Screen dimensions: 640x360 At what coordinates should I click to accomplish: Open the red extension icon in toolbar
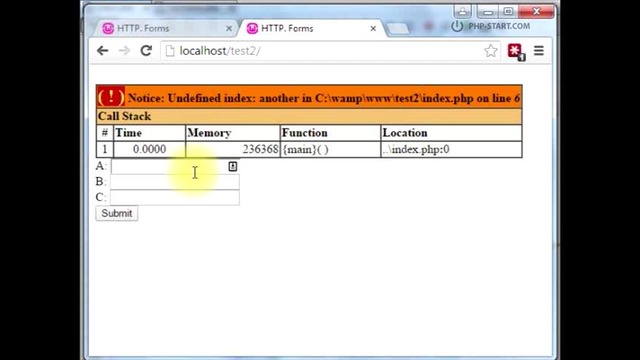[516, 51]
